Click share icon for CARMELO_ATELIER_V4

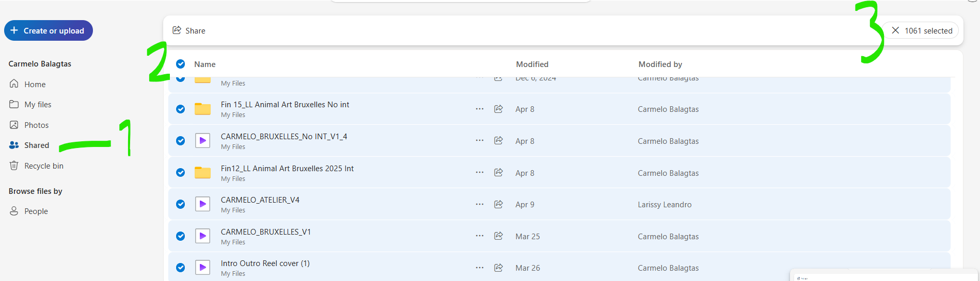[498, 204]
